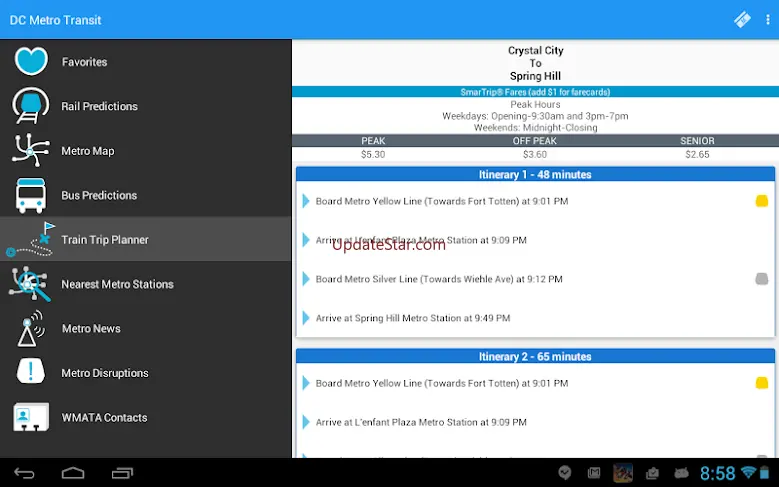
Task: Tap the SENIOR fare column header
Action: [x=697, y=141]
